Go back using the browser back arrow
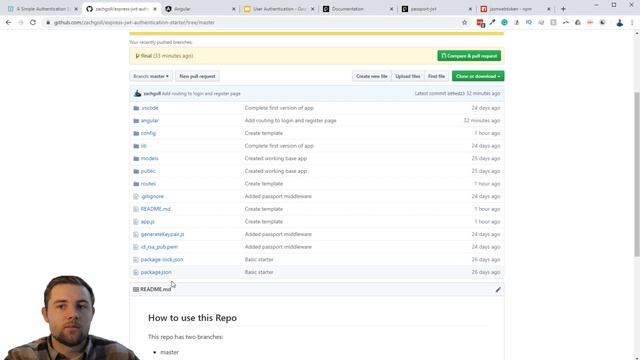 [9, 22]
